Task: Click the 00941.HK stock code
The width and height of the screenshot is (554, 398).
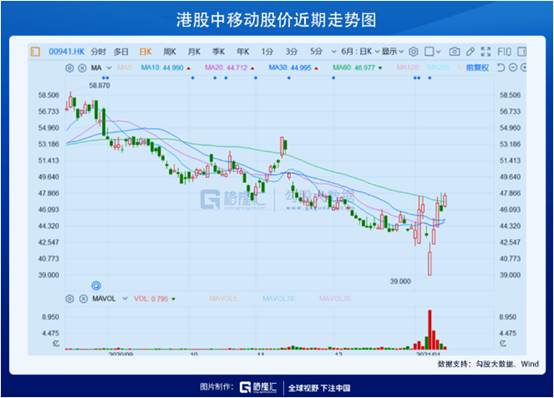Action: [66, 52]
